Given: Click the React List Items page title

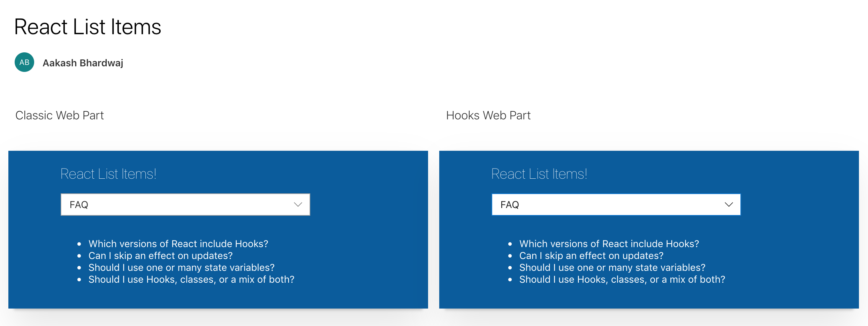Looking at the screenshot, I should pyautogui.click(x=87, y=27).
